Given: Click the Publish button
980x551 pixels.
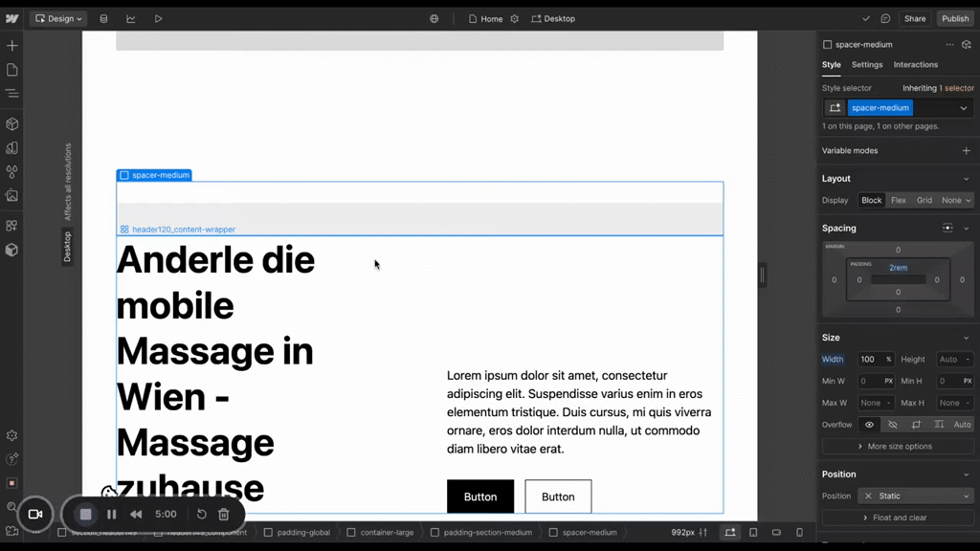Looking at the screenshot, I should click(954, 18).
